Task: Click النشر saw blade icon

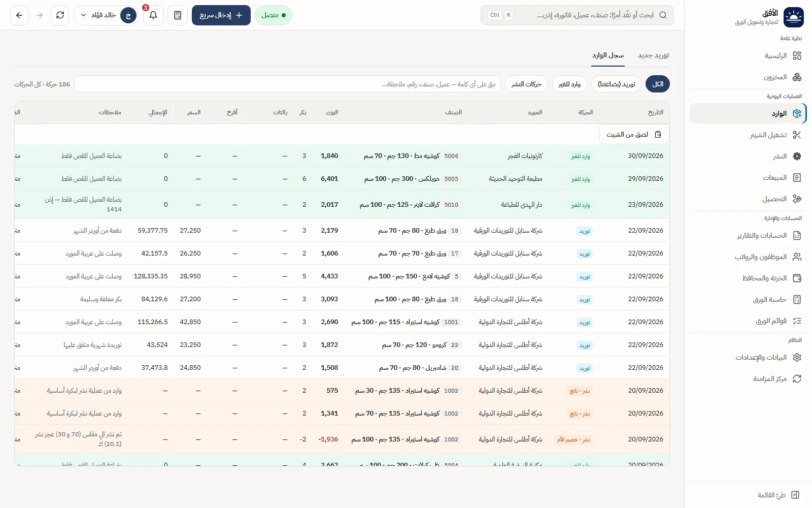Action: click(x=797, y=156)
